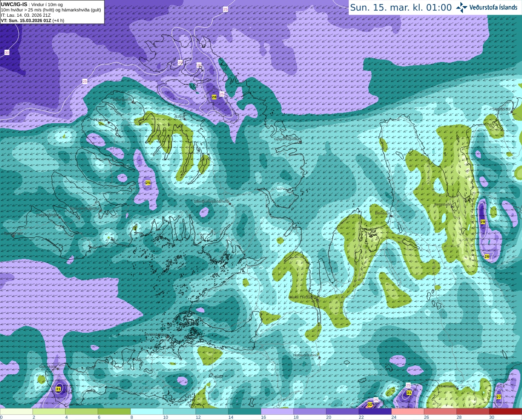
Task: Select the 10–12 turquoise legend swatch
Action: [179, 411]
